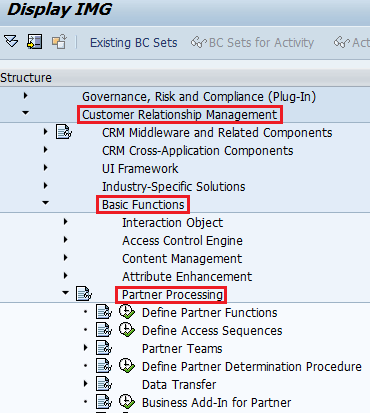Open documentation icon for Define Partner Functions
The width and height of the screenshot is (370, 413).
point(104,312)
